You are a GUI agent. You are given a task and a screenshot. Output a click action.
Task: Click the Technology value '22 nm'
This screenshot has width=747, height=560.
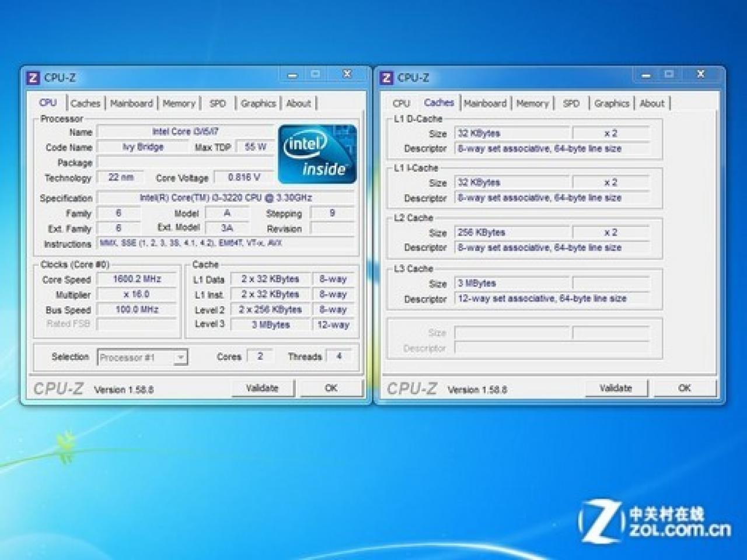point(120,177)
